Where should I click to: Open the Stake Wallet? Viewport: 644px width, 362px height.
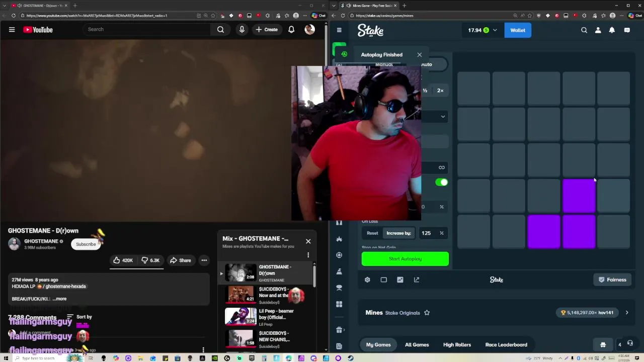(x=518, y=30)
